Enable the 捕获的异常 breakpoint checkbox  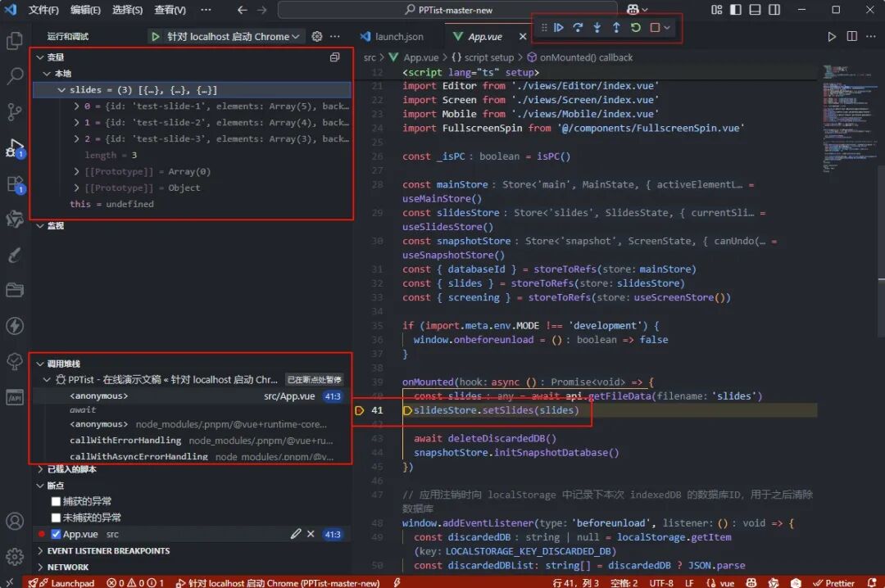(56, 501)
